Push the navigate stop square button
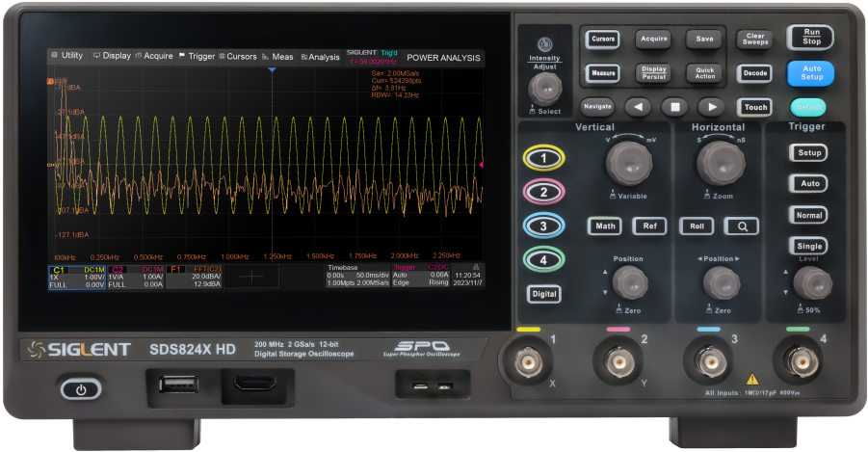Viewport: 868px width, 452px height. click(674, 107)
